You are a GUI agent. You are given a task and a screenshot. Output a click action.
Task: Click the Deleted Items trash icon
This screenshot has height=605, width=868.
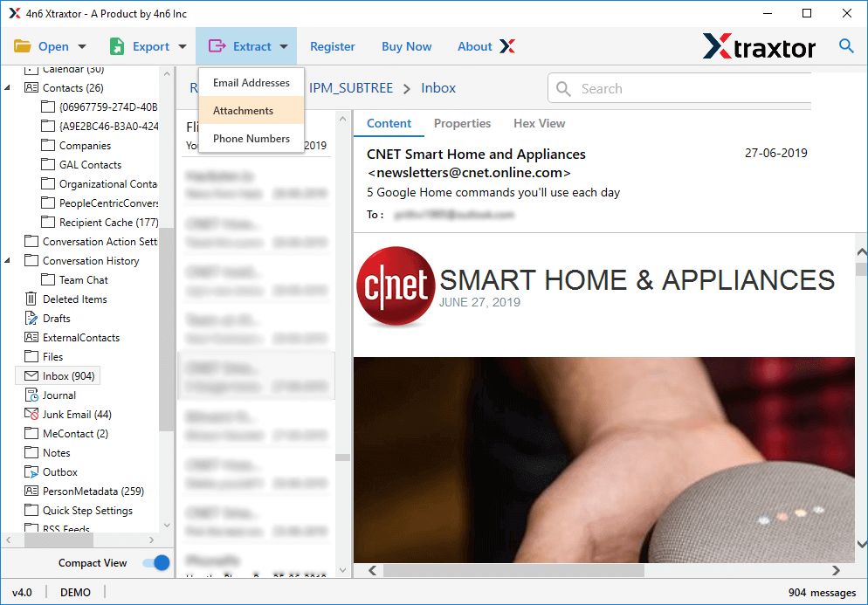click(x=31, y=299)
